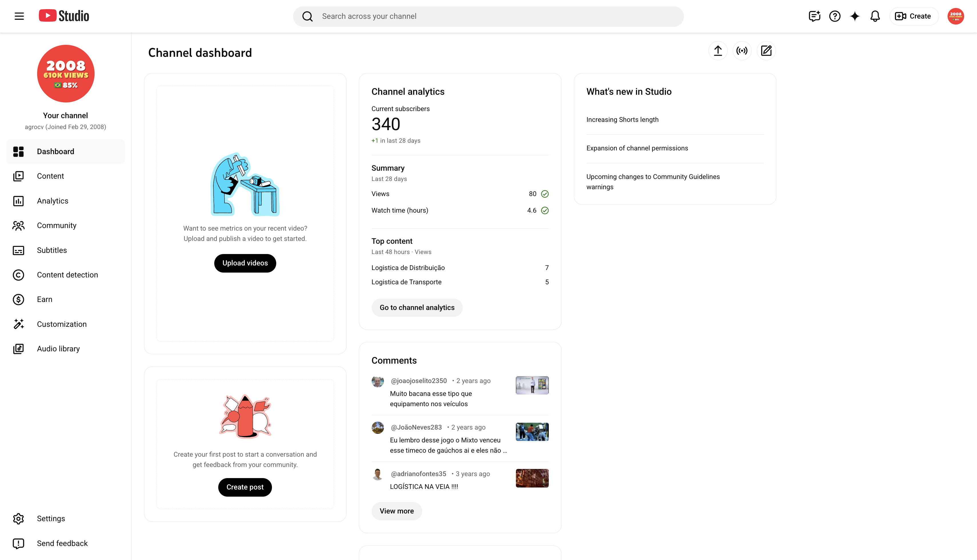Click @joaojoselito2350 commenter avatar

pyautogui.click(x=378, y=381)
